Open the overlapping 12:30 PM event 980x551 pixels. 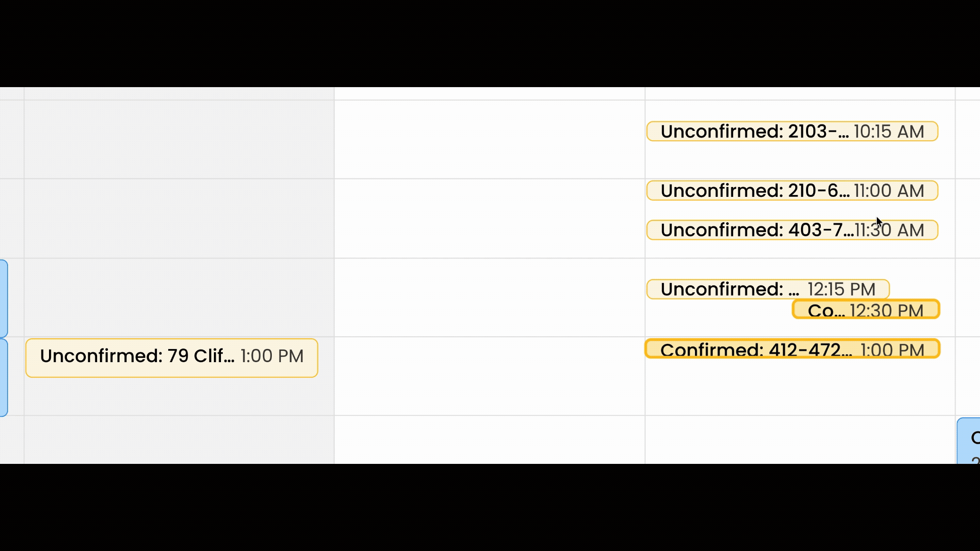pyautogui.click(x=866, y=310)
